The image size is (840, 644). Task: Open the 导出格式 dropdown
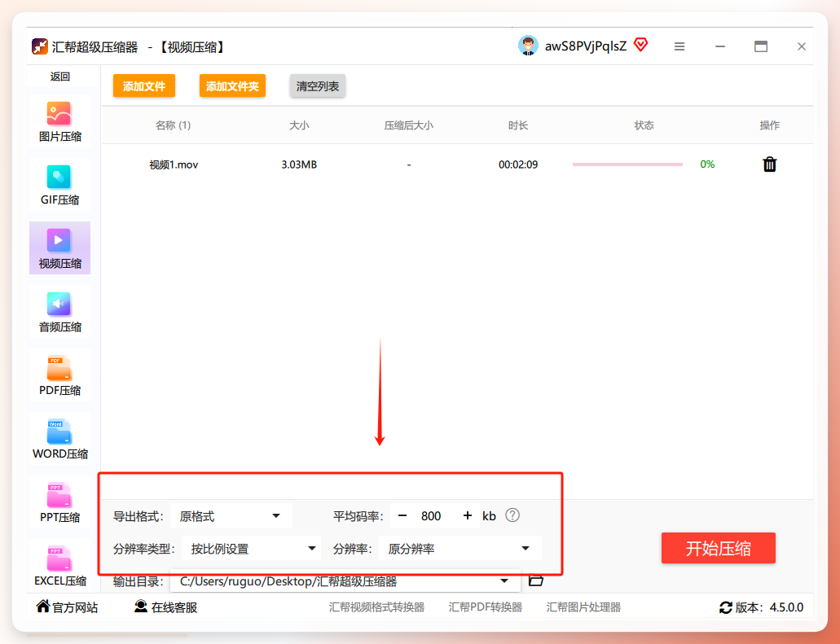[x=231, y=516]
